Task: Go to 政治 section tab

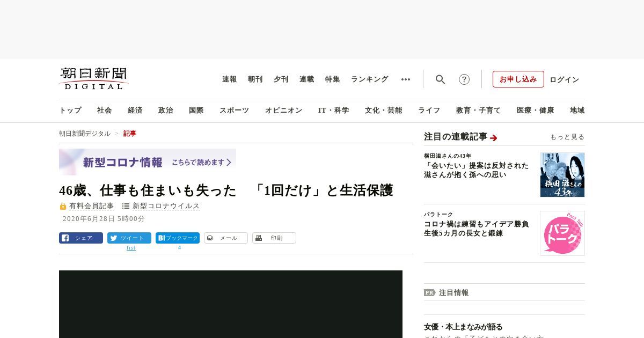Action: click(x=166, y=111)
